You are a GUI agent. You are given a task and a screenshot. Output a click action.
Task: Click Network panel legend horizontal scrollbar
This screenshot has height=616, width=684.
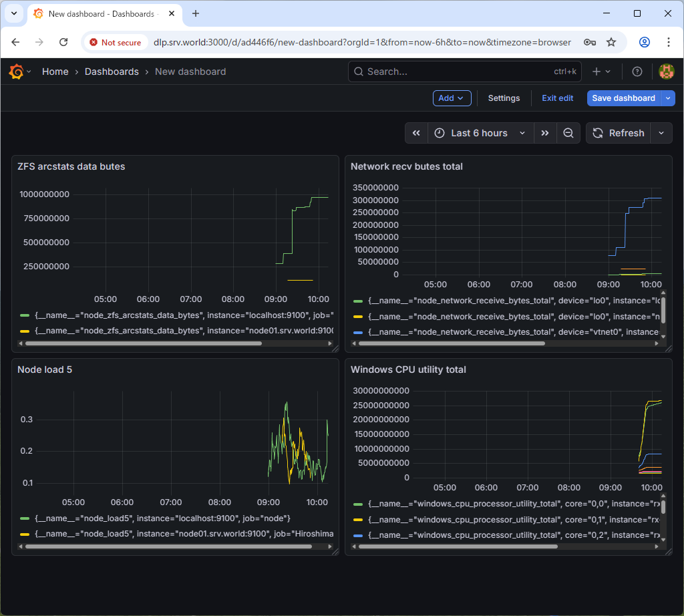pos(452,343)
